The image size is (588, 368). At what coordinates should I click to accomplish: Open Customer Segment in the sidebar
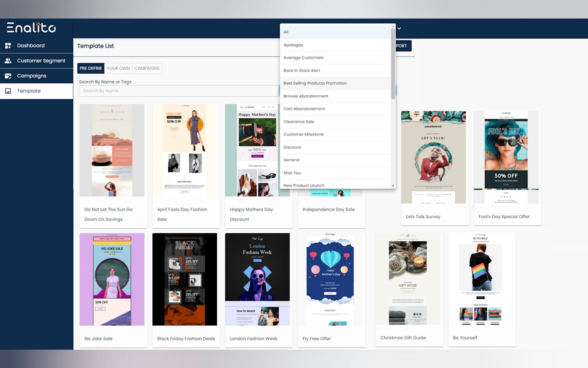(37, 61)
